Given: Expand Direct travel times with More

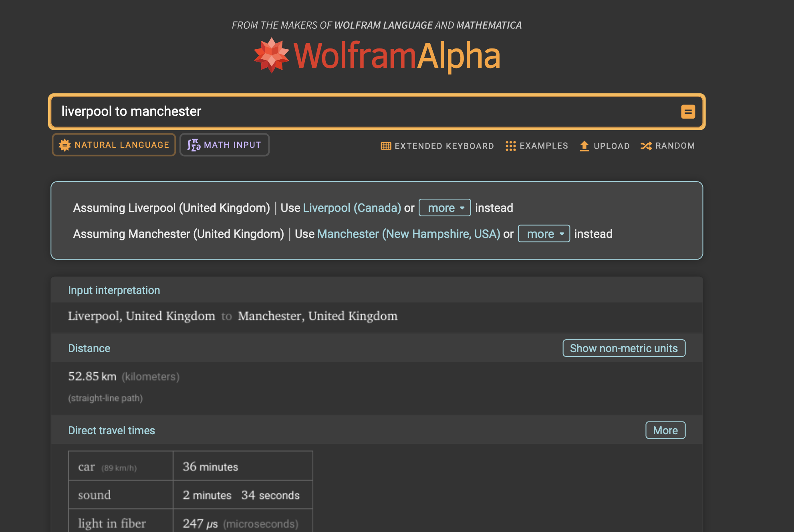Looking at the screenshot, I should coord(665,431).
